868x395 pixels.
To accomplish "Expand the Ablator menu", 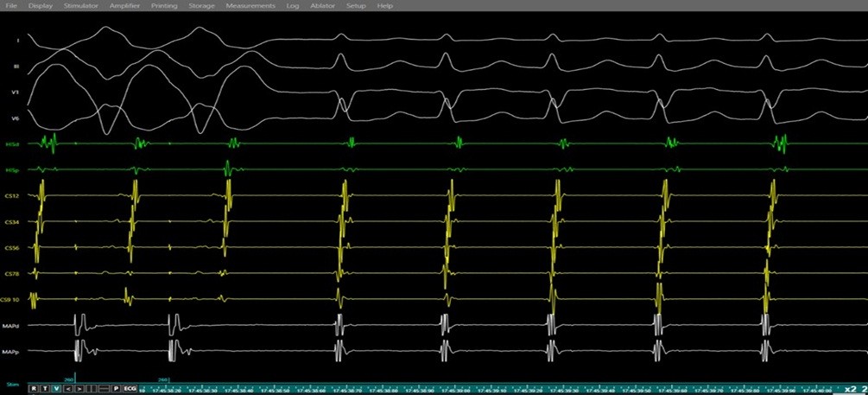I will pyautogui.click(x=310, y=6).
